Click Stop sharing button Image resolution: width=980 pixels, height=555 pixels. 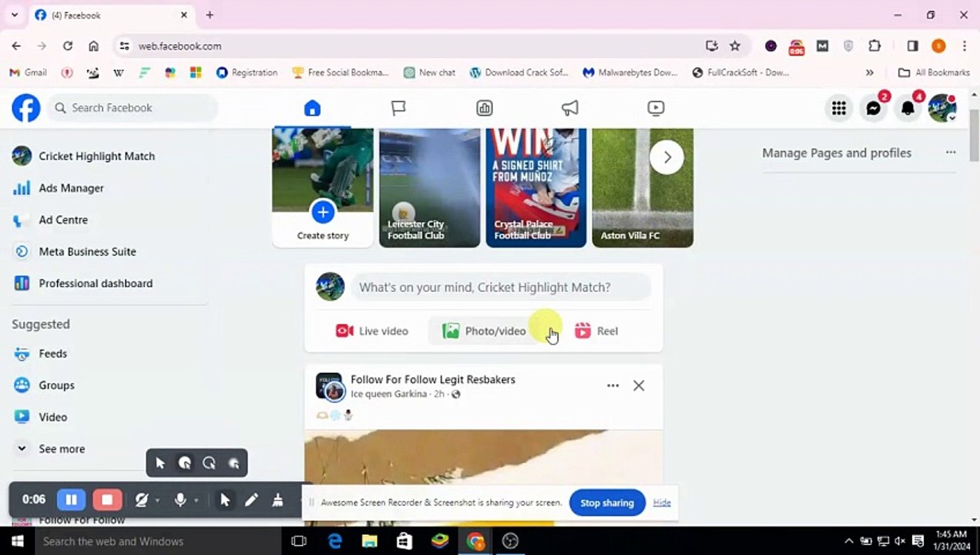(x=607, y=503)
